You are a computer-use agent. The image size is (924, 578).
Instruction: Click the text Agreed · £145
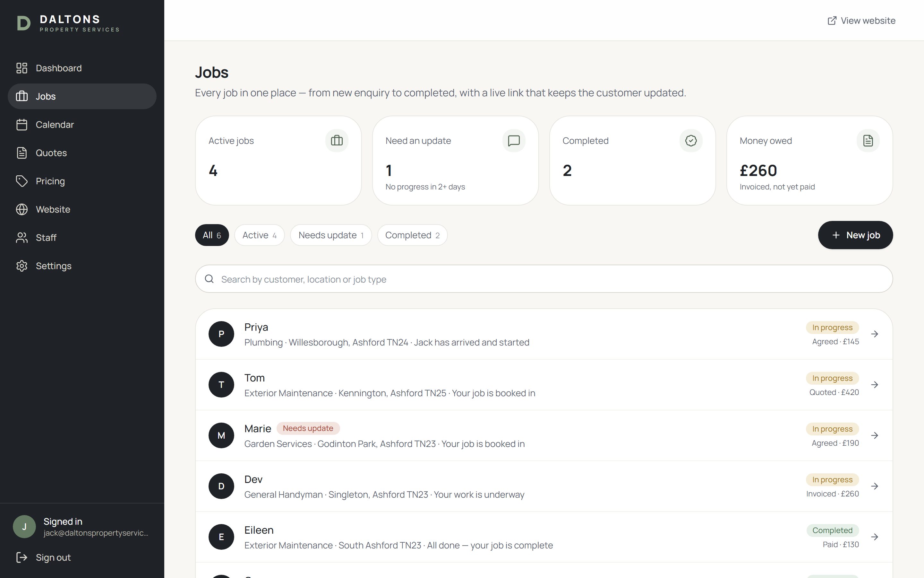tap(835, 342)
